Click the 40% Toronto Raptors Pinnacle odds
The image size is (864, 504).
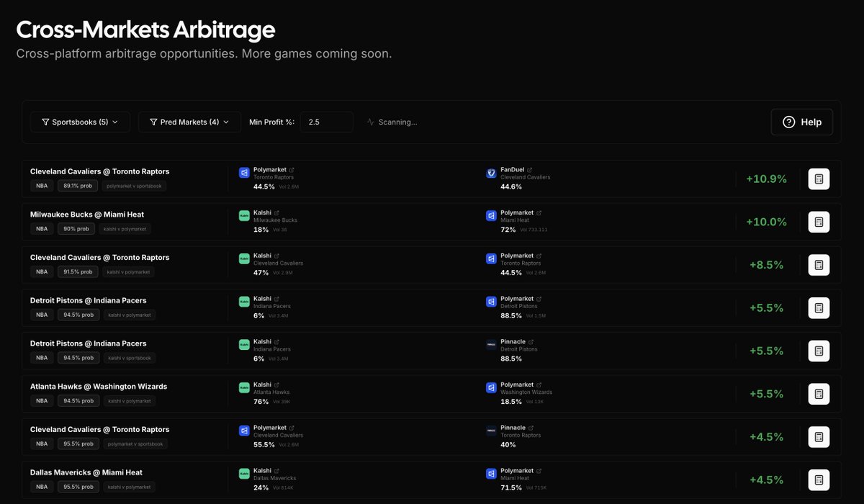click(508, 445)
